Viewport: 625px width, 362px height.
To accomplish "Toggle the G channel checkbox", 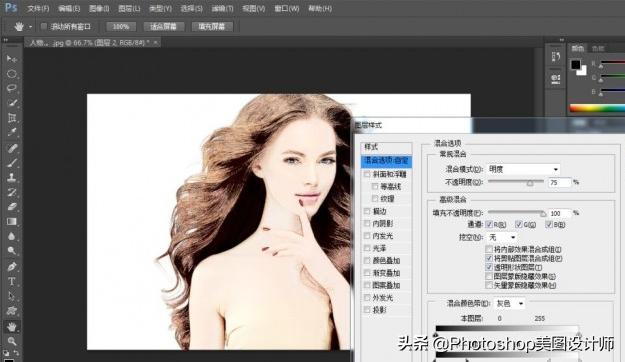I will tap(519, 224).
